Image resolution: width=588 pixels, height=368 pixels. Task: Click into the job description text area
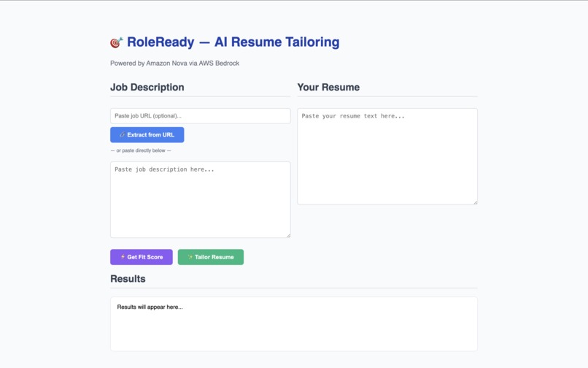[200, 200]
